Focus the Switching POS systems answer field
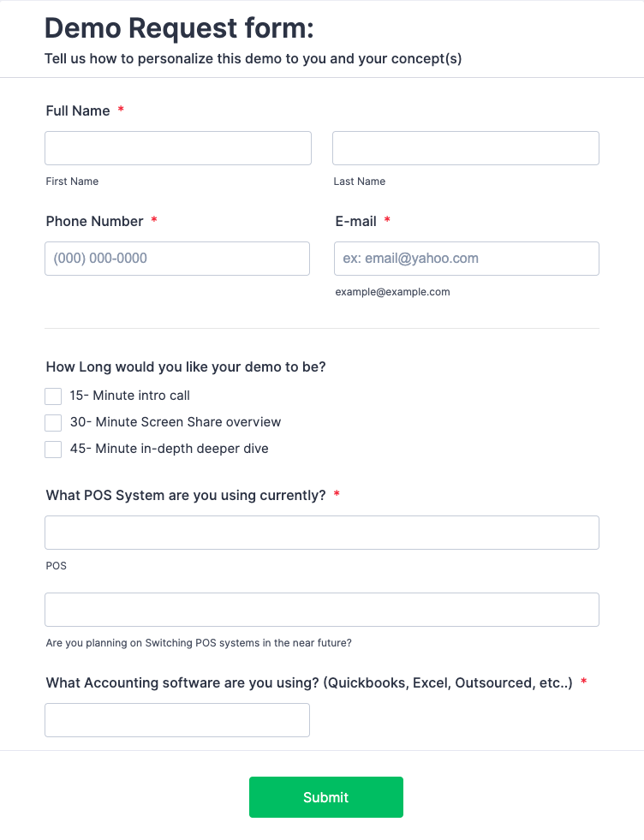Image resolution: width=644 pixels, height=840 pixels. 321,610
